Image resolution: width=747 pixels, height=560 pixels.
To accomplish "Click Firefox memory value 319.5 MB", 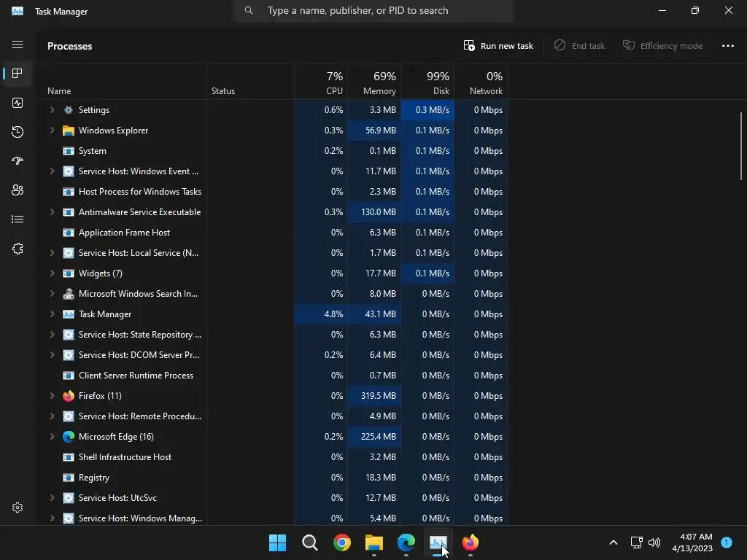I will tap(379, 396).
